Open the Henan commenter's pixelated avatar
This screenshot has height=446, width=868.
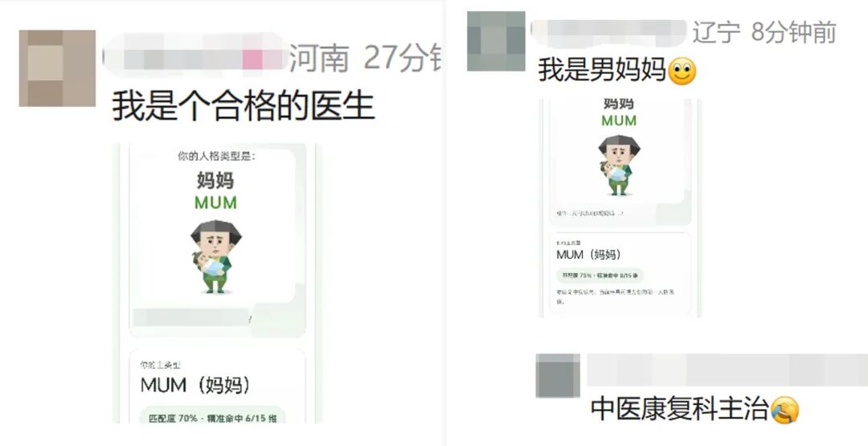(x=57, y=68)
